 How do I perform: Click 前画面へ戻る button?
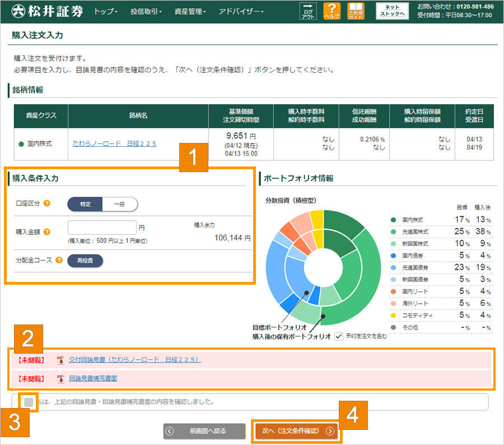click(204, 431)
